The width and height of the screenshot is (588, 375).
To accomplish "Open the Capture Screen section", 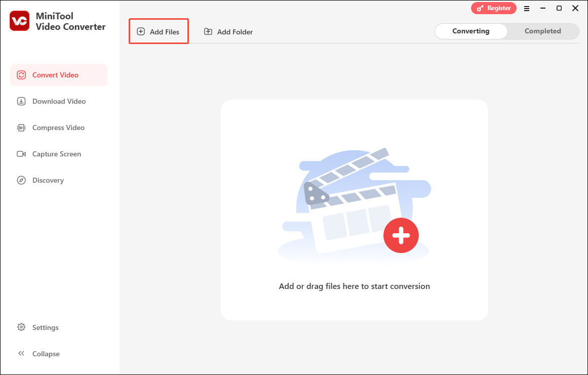I will (x=59, y=154).
